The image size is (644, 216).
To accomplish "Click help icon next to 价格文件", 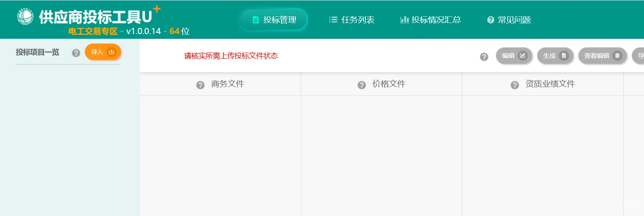I will point(362,85).
